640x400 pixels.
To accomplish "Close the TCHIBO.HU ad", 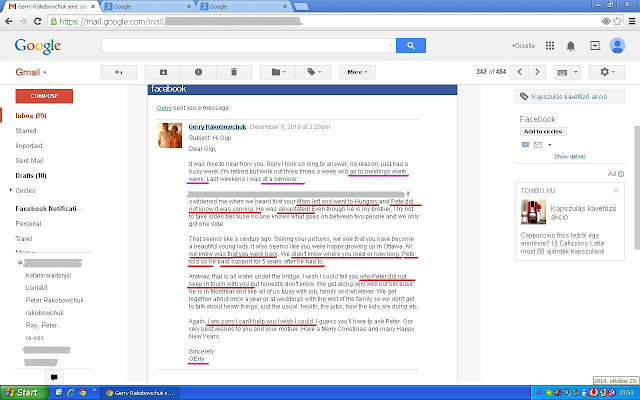I will tap(616, 191).
